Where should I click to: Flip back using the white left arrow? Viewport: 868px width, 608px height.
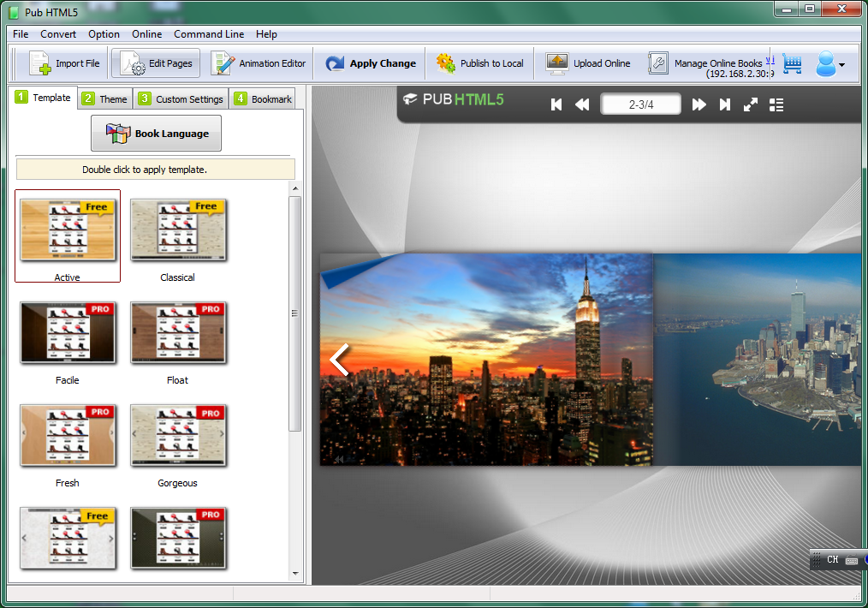[339, 360]
